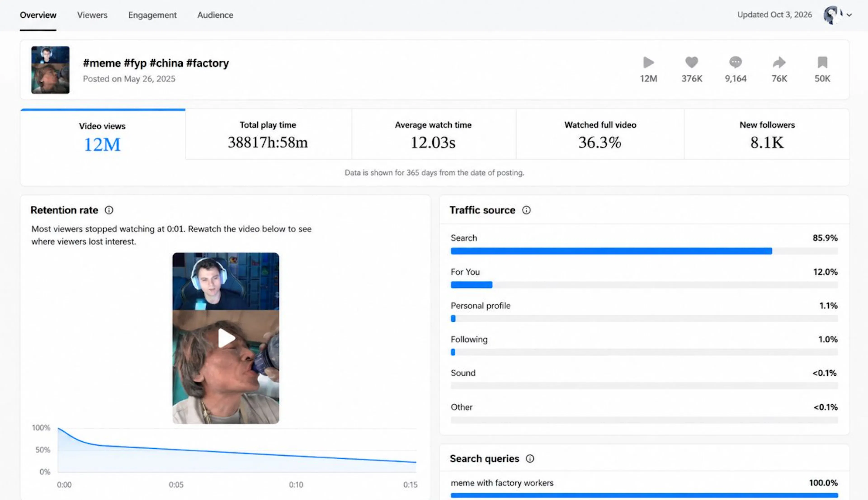This screenshot has width=868, height=500.
Task: Open info tooltip next to Retention rate
Action: (109, 210)
